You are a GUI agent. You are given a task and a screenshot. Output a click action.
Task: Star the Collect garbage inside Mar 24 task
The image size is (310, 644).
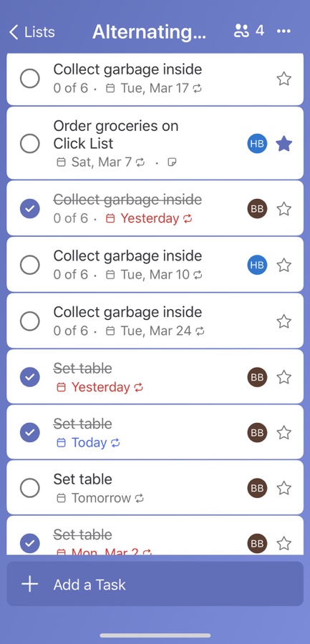284,321
